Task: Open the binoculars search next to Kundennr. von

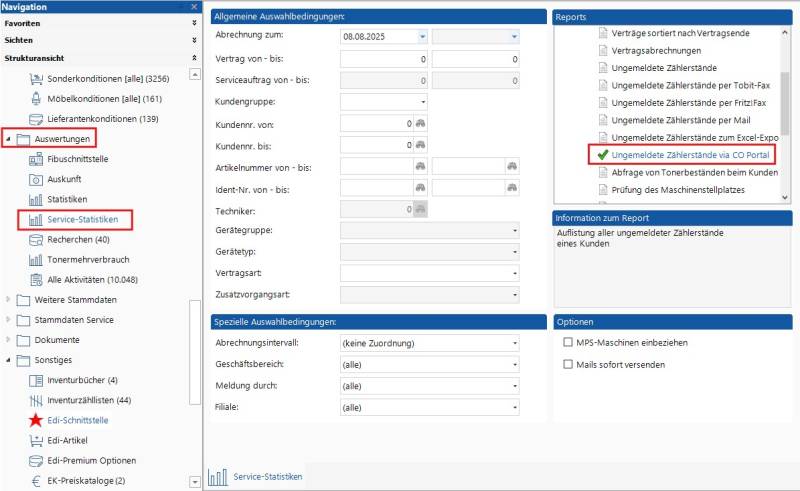Action: coord(421,124)
